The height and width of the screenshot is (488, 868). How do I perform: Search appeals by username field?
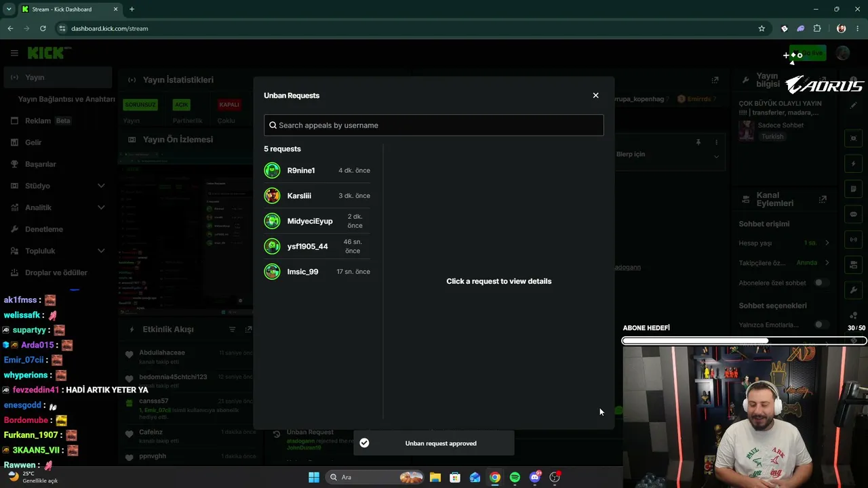click(x=433, y=125)
